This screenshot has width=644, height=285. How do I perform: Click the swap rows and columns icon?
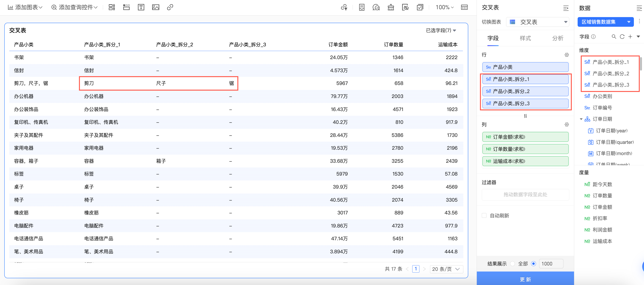(525, 116)
